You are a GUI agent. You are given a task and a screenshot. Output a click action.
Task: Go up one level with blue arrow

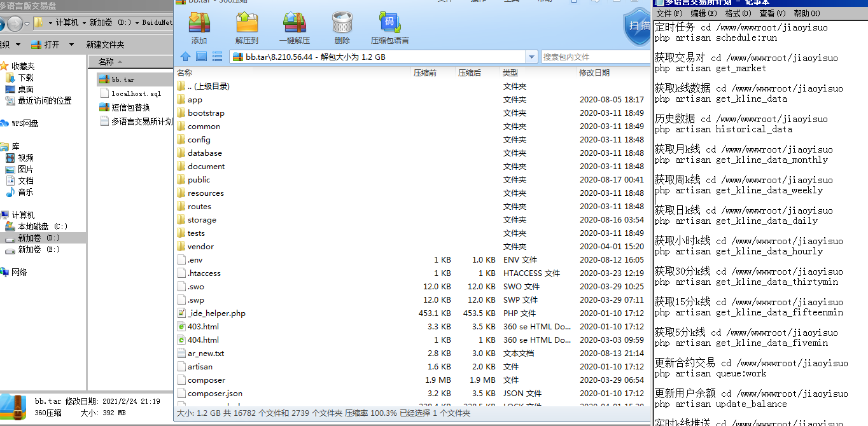tap(185, 57)
